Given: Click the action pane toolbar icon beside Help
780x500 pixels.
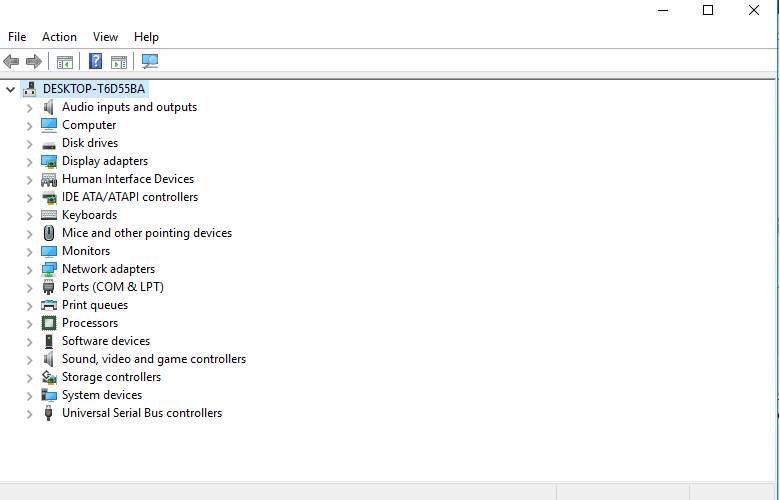Looking at the screenshot, I should click(119, 62).
